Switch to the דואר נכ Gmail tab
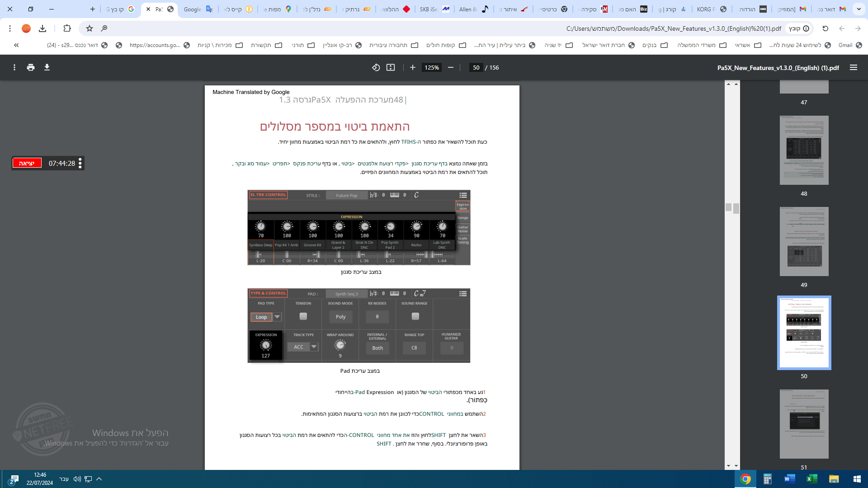The image size is (868, 488). pos(832,9)
